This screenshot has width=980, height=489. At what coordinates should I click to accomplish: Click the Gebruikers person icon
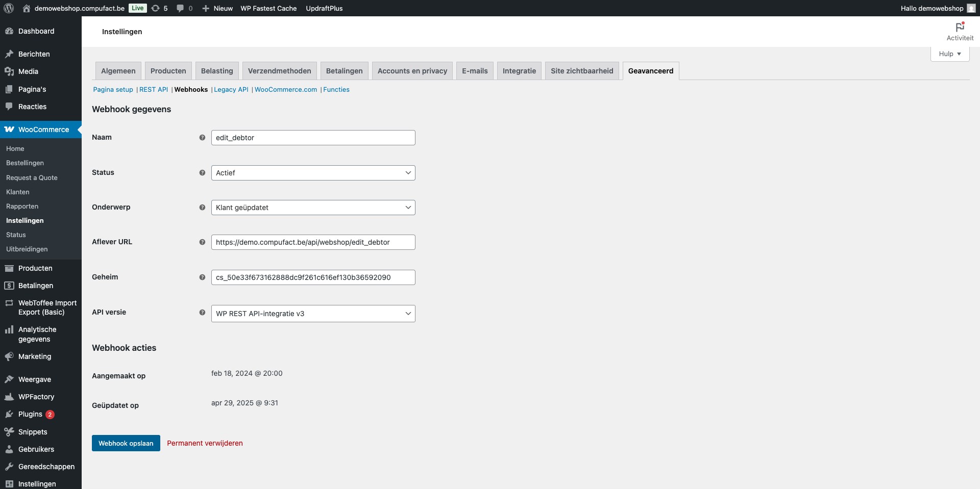pyautogui.click(x=9, y=449)
